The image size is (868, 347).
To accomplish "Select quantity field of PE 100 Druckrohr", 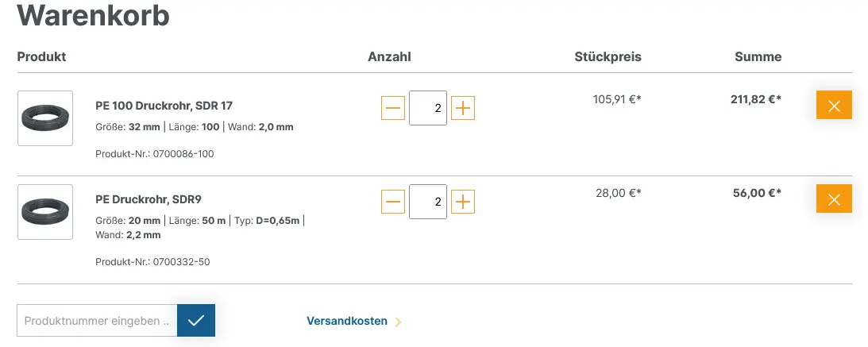I will tap(428, 108).
